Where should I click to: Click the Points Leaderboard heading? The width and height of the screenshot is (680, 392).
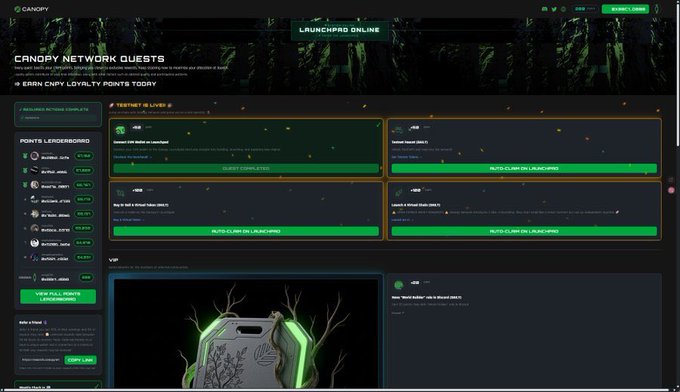pyautogui.click(x=55, y=141)
